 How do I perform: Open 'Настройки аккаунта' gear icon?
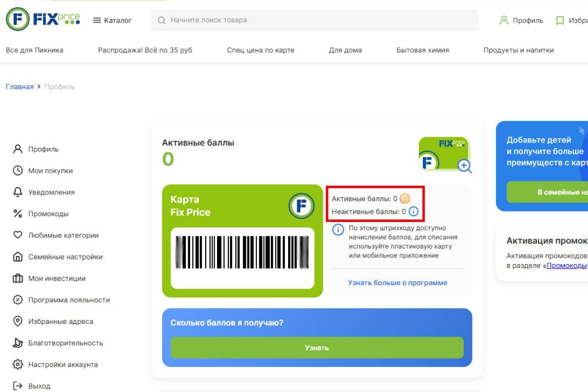point(18,365)
